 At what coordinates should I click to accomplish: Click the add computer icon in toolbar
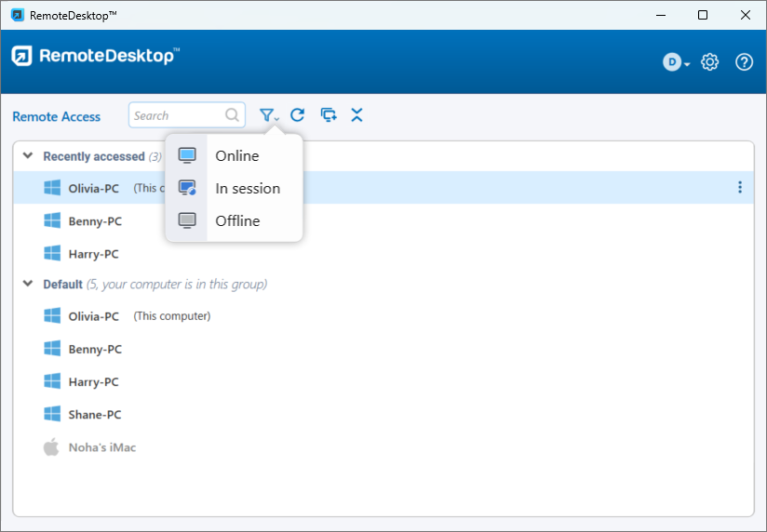(328, 115)
